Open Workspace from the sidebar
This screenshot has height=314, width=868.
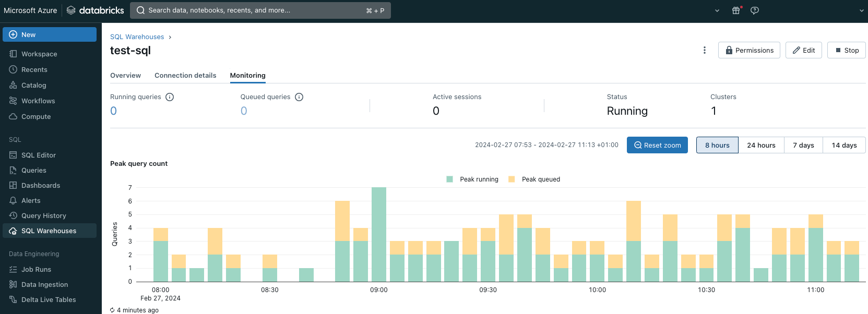click(50, 54)
